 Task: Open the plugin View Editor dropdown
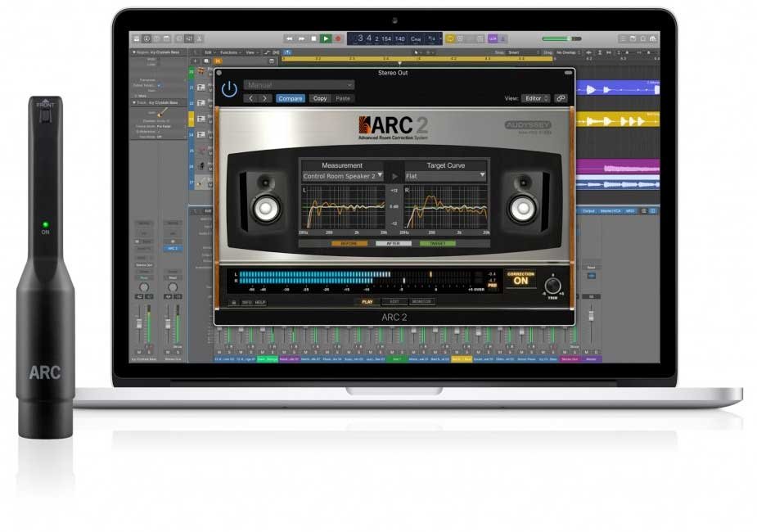point(535,98)
